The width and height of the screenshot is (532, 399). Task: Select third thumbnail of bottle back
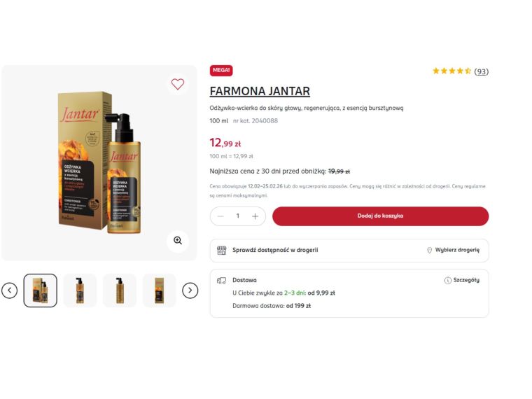120,290
